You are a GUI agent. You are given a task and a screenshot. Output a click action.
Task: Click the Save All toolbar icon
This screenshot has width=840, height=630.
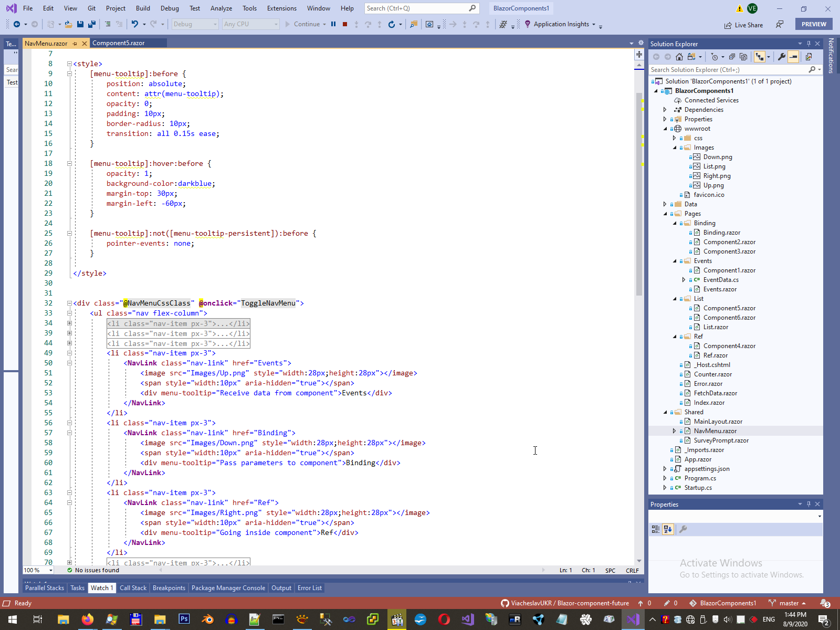pos(92,24)
